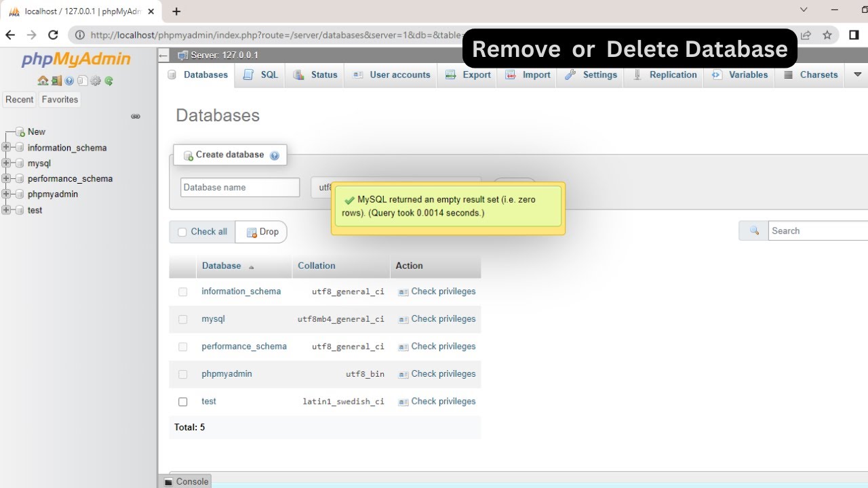
Task: Switch to the Export tab
Action: (468, 75)
